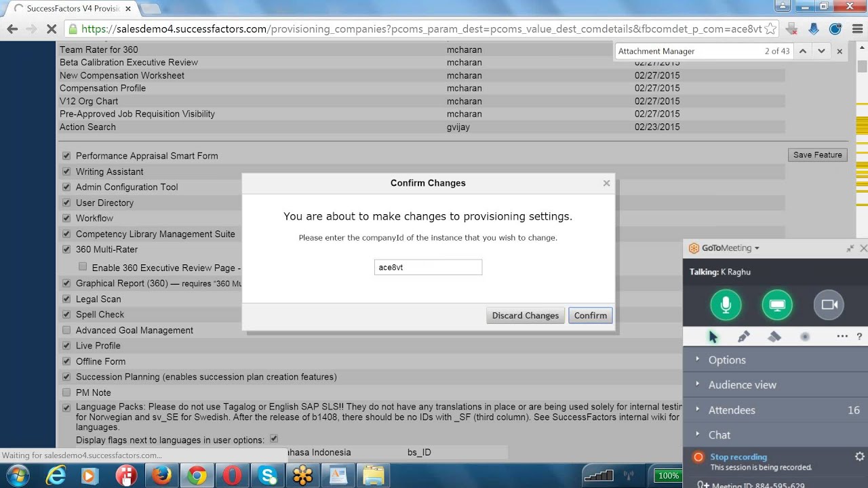The image size is (868, 488).
Task: Toggle User Directory checkbox
Action: (66, 202)
